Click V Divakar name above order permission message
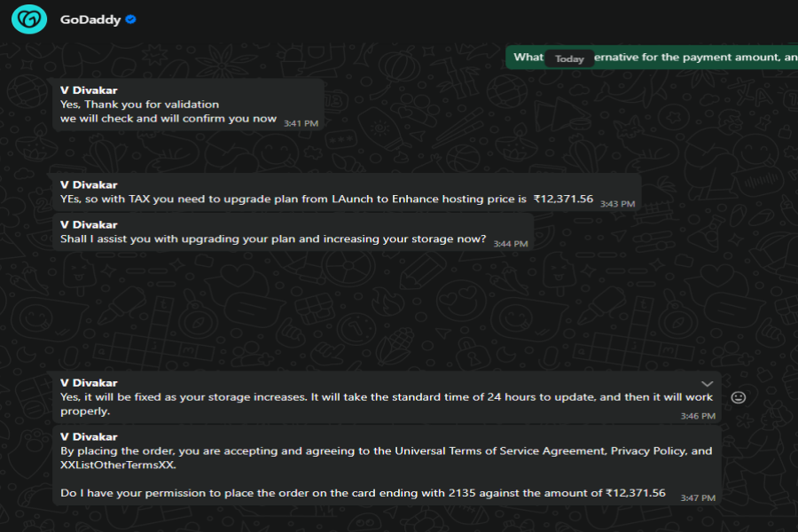Image resolution: width=798 pixels, height=532 pixels. pos(89,436)
